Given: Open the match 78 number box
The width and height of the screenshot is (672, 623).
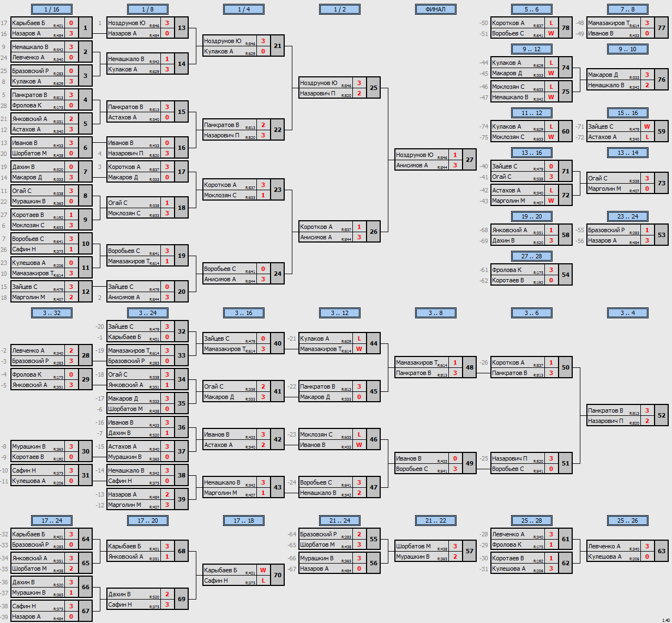Looking at the screenshot, I should [566, 28].
